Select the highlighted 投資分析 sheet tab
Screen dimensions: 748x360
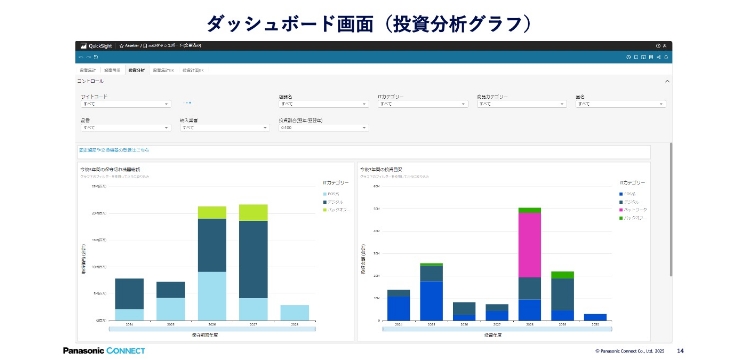coord(136,70)
